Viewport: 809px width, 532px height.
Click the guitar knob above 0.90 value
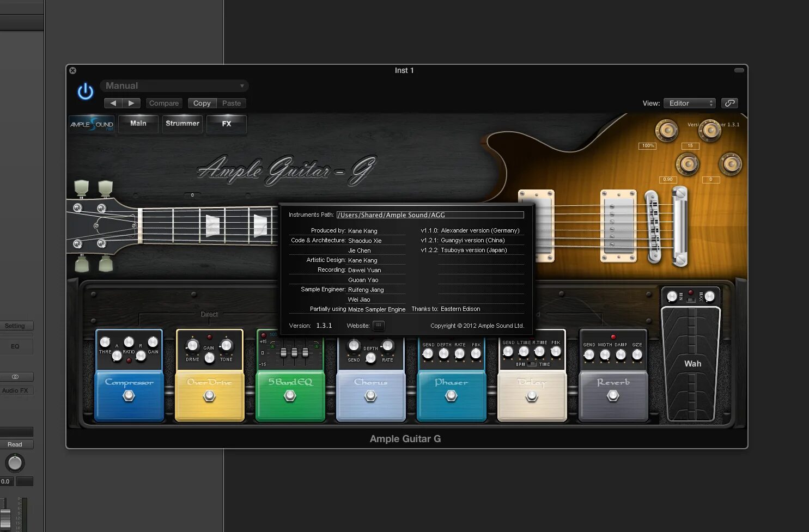point(688,164)
